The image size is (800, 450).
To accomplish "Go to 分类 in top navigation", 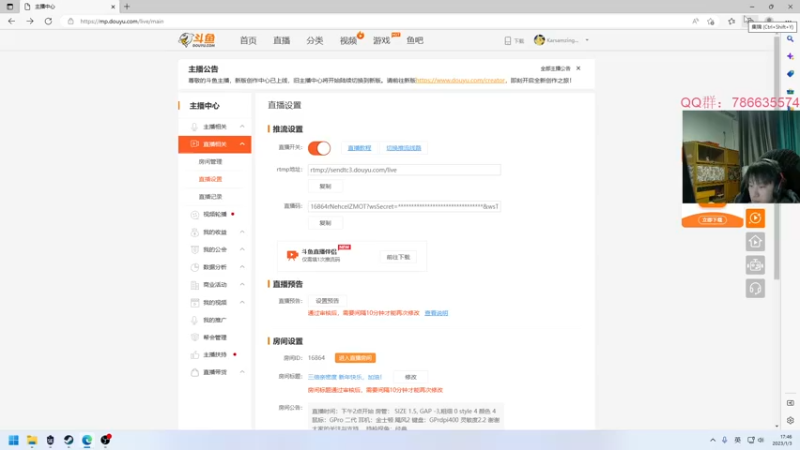I will point(315,40).
